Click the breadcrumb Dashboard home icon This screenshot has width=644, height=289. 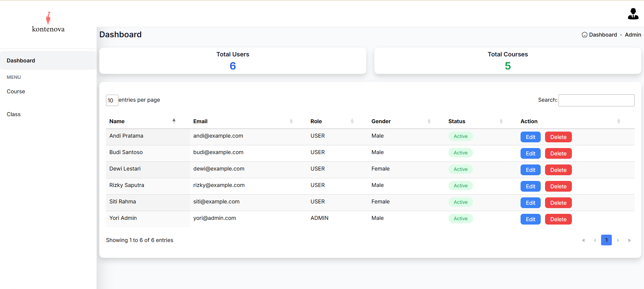coord(584,35)
